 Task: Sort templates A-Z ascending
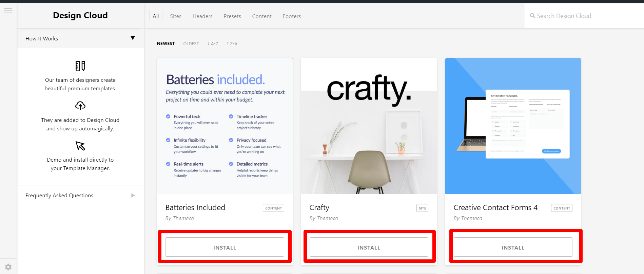pos(213,43)
